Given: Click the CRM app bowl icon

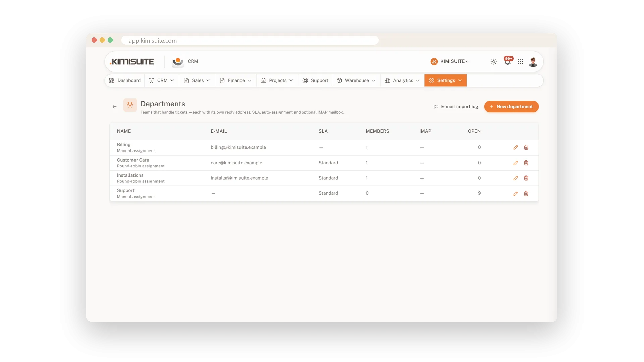Looking at the screenshot, I should click(178, 62).
